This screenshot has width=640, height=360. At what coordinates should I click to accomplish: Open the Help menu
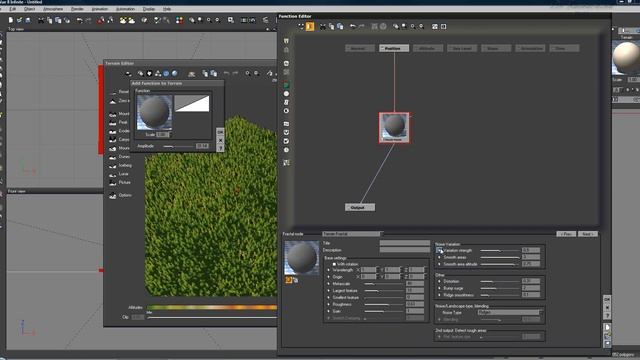coord(167,9)
